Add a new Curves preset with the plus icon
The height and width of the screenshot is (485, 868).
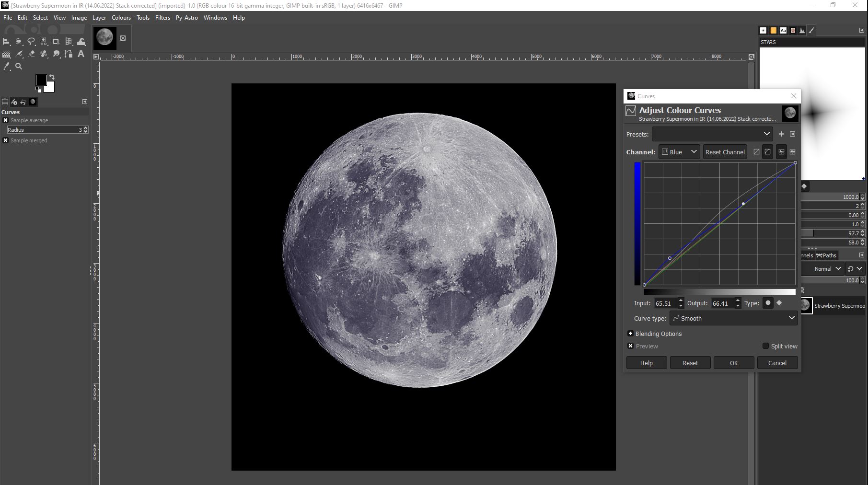pos(781,134)
